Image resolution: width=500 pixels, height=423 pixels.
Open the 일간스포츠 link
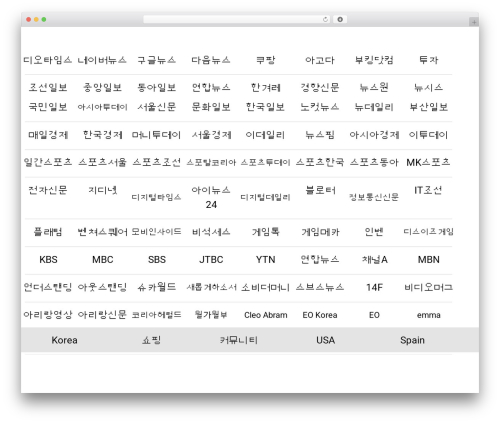click(48, 162)
